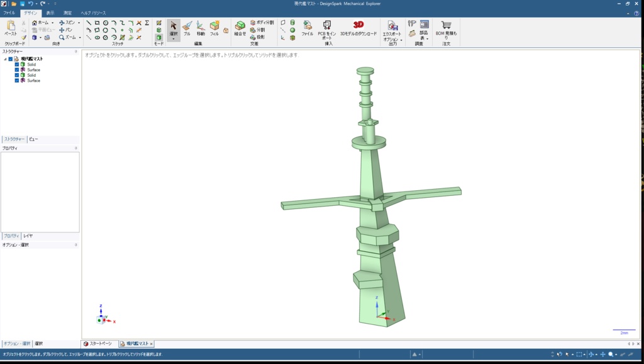Screen dimensions: 644x364
Task: Open the スタートページ document tab
Action: point(97,343)
